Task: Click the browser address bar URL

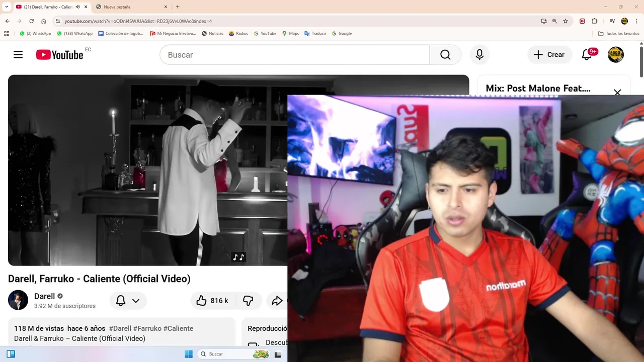Action: (138, 21)
